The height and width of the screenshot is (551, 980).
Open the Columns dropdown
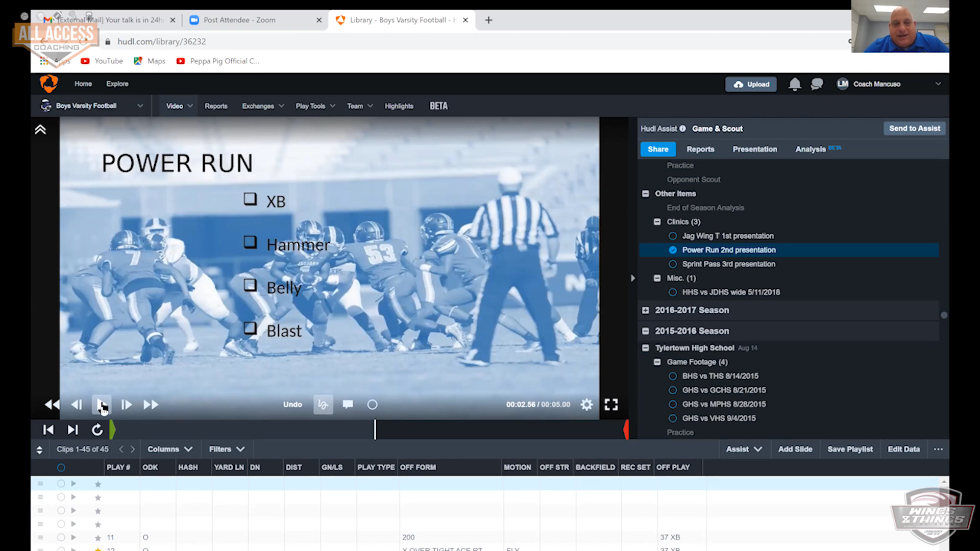click(170, 449)
